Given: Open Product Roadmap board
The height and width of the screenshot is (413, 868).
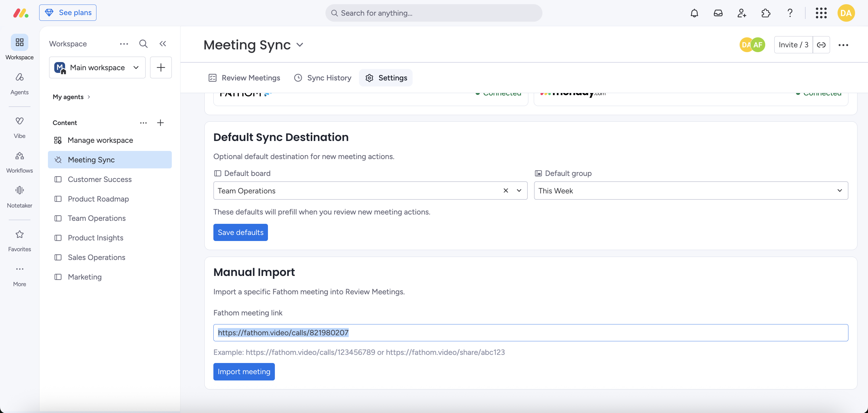Looking at the screenshot, I should pos(110,199).
